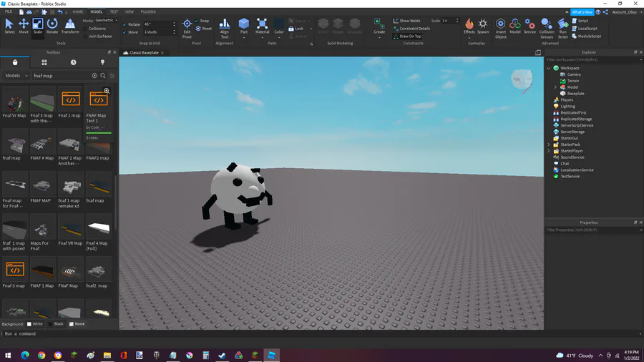The height and width of the screenshot is (362, 644).
Task: Choose the Transform tool
Action: pos(70,26)
